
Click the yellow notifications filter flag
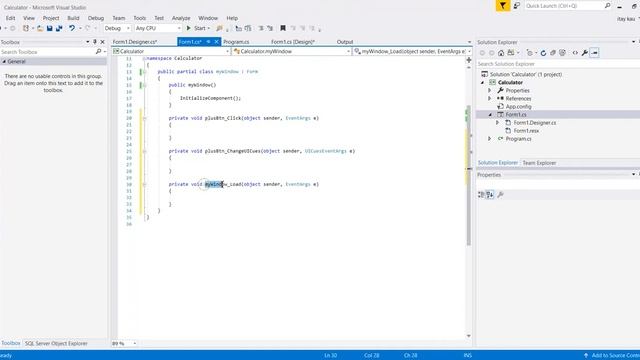pyautogui.click(x=503, y=6)
